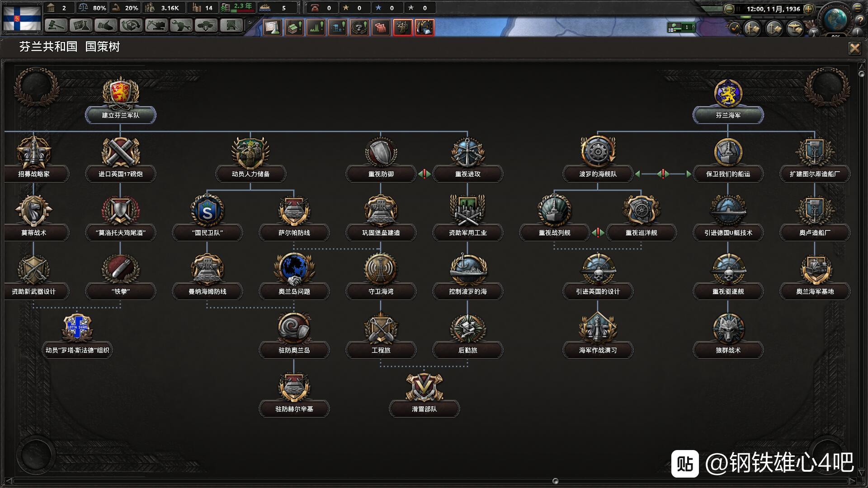Open the research flask menu

point(81,26)
